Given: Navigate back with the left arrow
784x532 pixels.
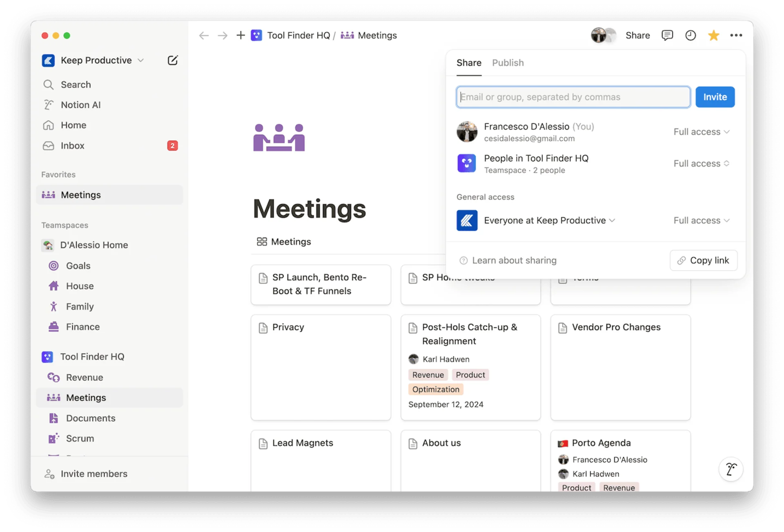Looking at the screenshot, I should click(x=203, y=35).
